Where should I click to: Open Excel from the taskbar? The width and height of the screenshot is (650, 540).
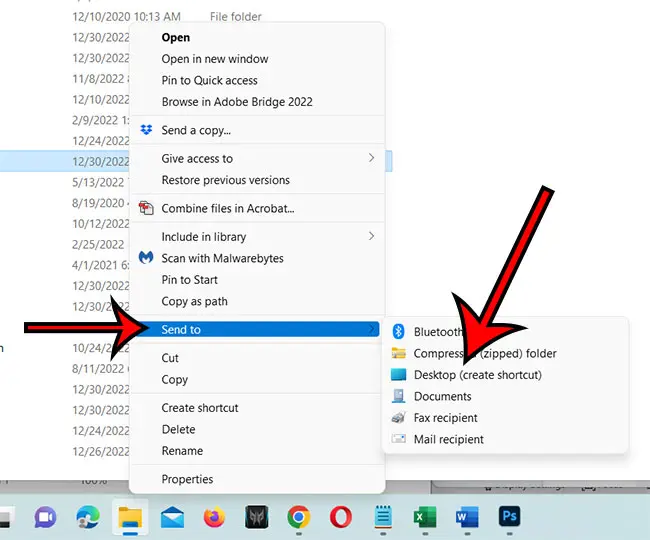tap(425, 517)
